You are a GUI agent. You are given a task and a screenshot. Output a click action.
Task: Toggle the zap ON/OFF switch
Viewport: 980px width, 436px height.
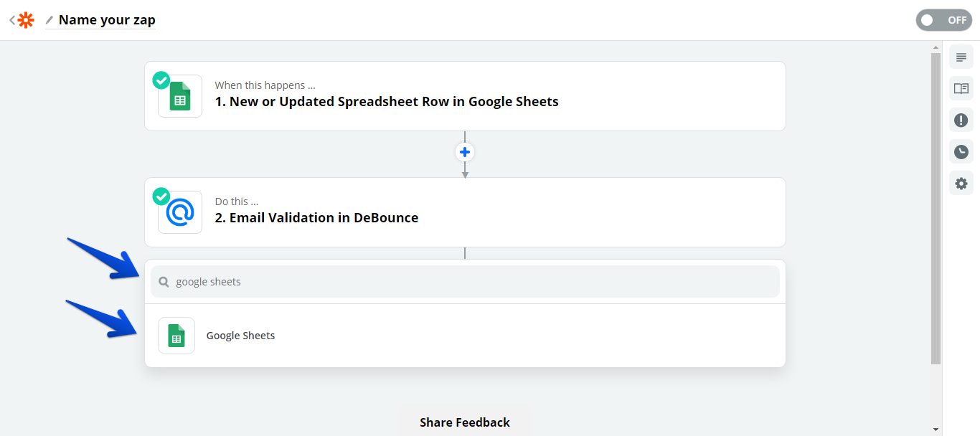(x=943, y=20)
